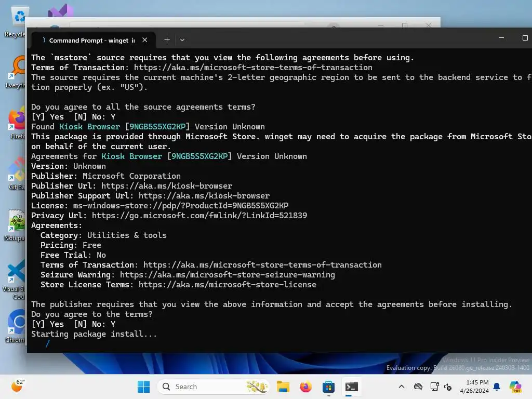Click the background window's close button

[x=429, y=25]
